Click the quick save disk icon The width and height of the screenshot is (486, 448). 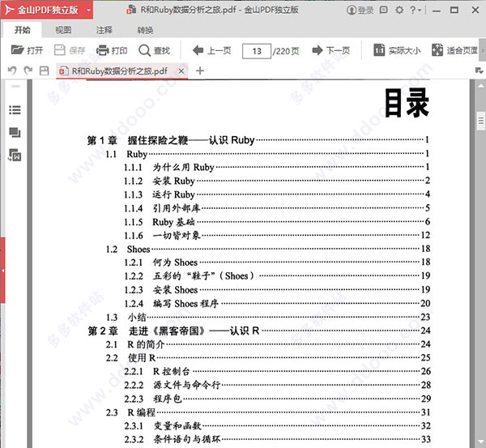click(45, 70)
